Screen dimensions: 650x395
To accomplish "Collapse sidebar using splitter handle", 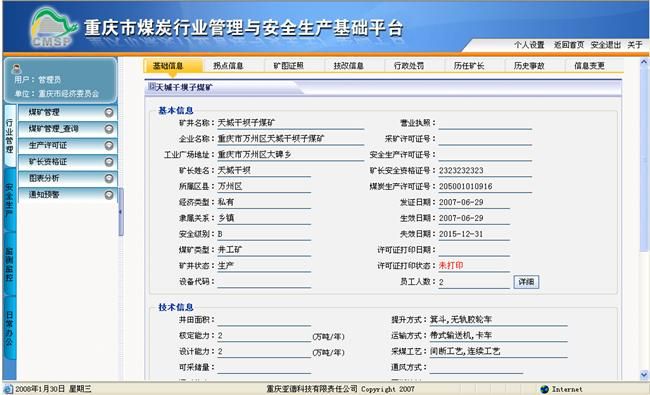I will [x=121, y=212].
